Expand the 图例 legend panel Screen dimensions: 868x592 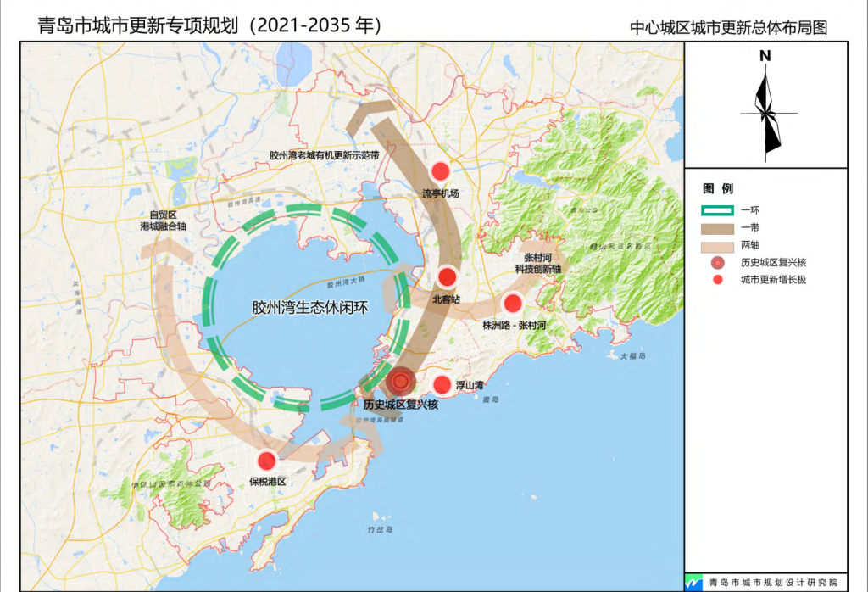pyautogui.click(x=718, y=188)
